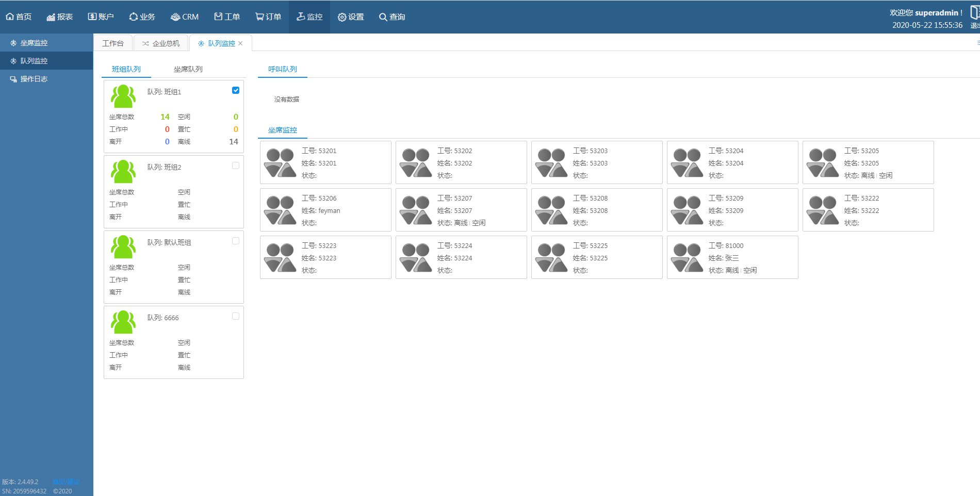The width and height of the screenshot is (980, 496).
Task: Click the green agent icon for 班组1 queue
Action: click(x=123, y=96)
